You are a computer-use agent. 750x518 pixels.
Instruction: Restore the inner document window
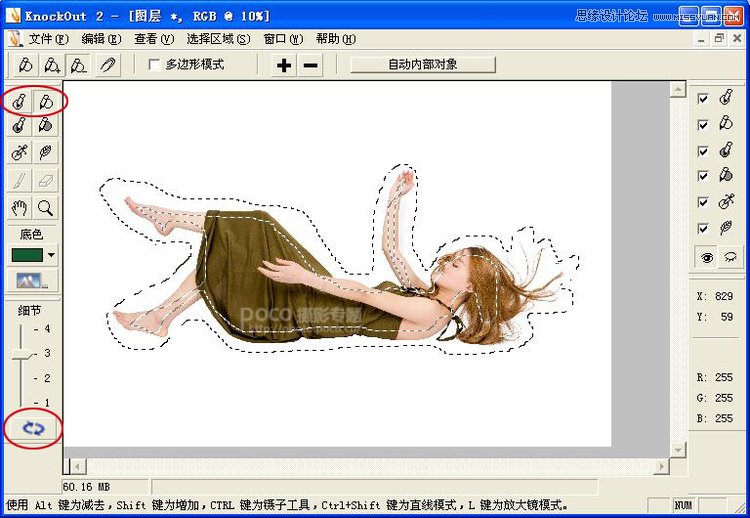point(719,39)
